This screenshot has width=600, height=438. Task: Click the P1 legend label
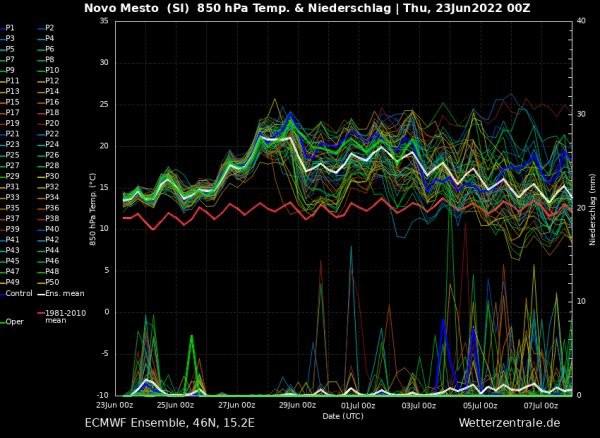click(10, 28)
